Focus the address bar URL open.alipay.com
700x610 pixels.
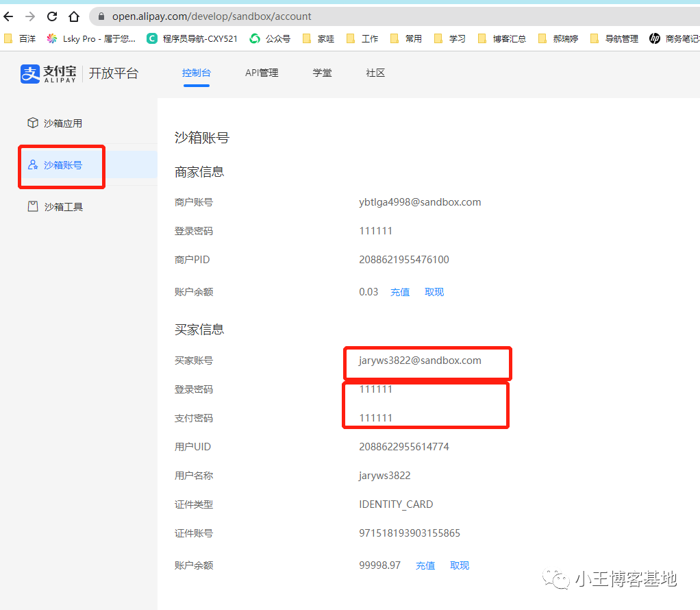point(212,16)
